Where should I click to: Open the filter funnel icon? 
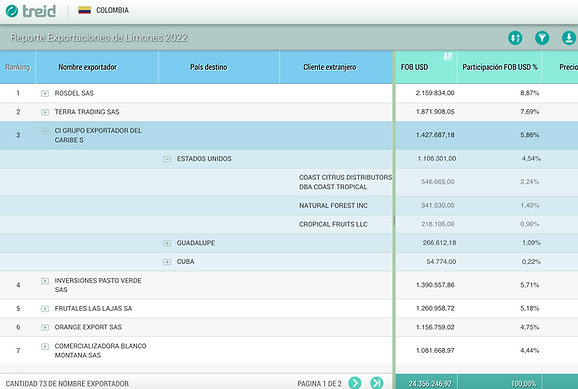click(542, 38)
